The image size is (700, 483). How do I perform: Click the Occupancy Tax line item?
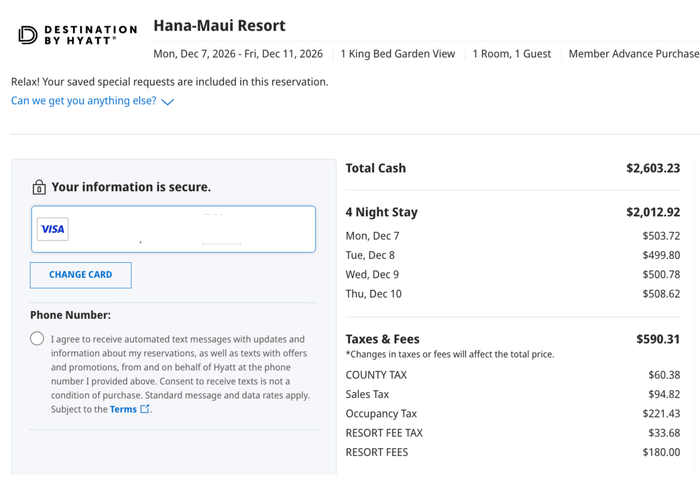tap(512, 414)
